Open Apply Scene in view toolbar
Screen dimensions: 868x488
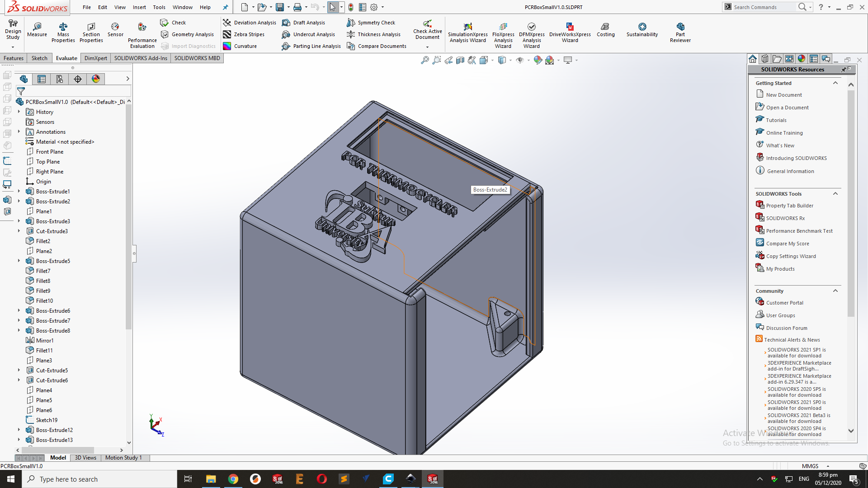(x=550, y=60)
